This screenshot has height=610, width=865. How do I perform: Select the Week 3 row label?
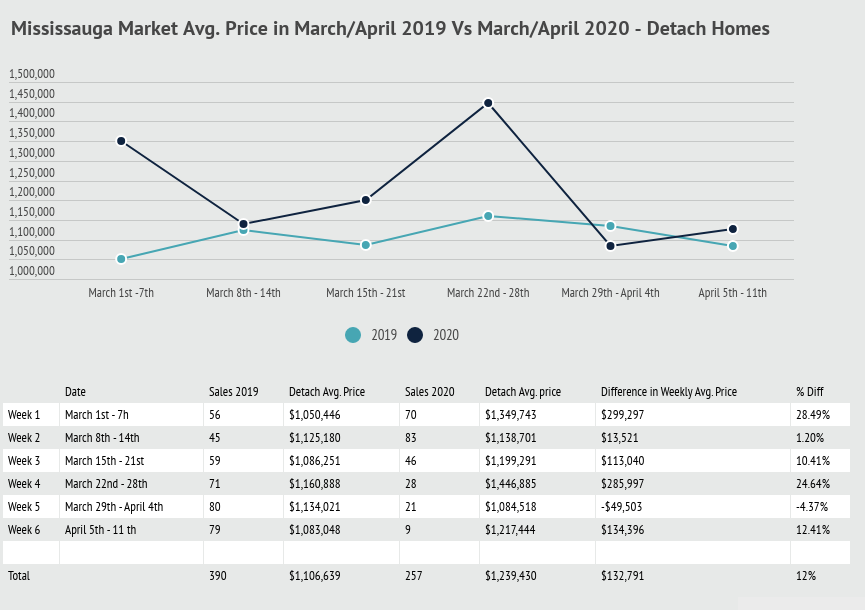[x=24, y=461]
